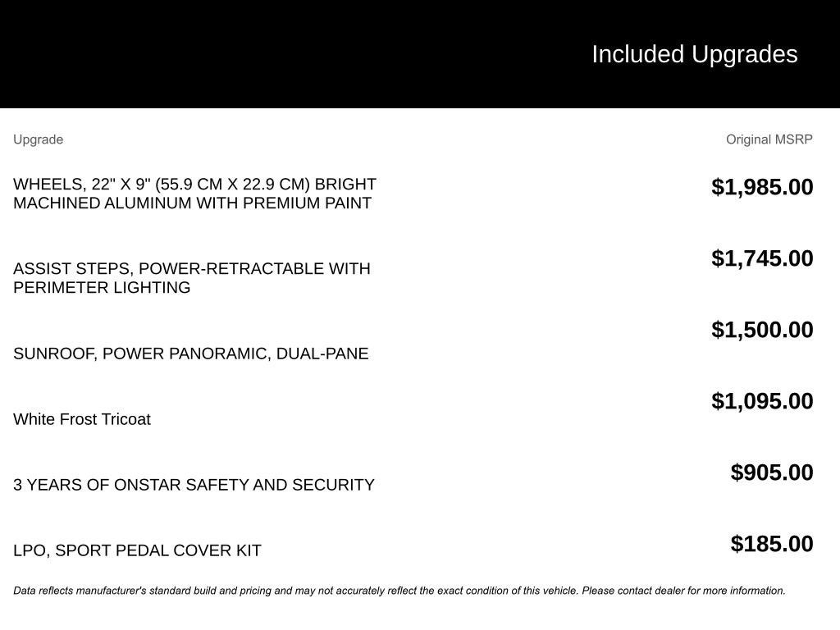Screen dimensions: 840x630
Task: Click the $1,745.00 price
Action: (762, 258)
